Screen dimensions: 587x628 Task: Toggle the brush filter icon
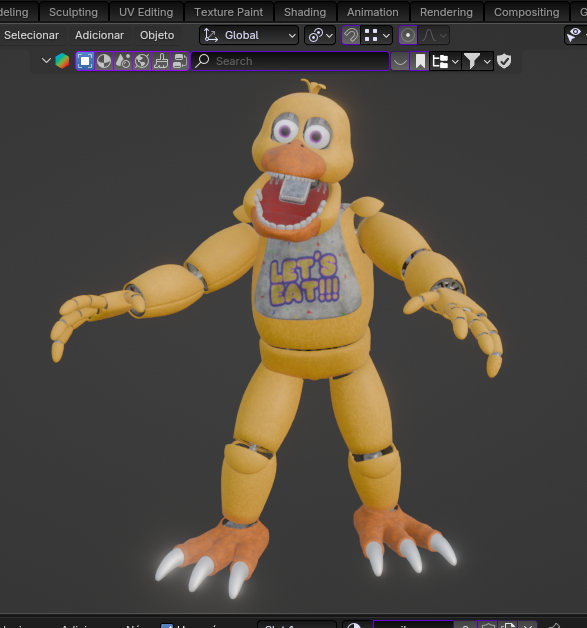coord(161,61)
